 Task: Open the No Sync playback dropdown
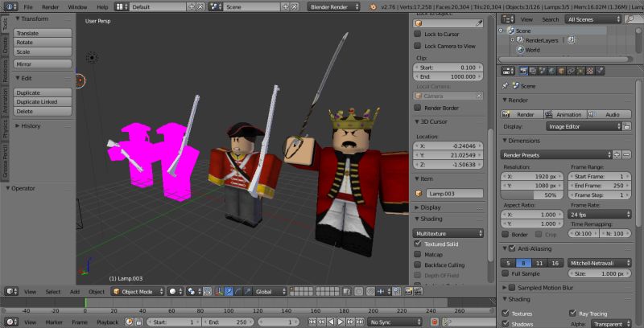pyautogui.click(x=394, y=322)
